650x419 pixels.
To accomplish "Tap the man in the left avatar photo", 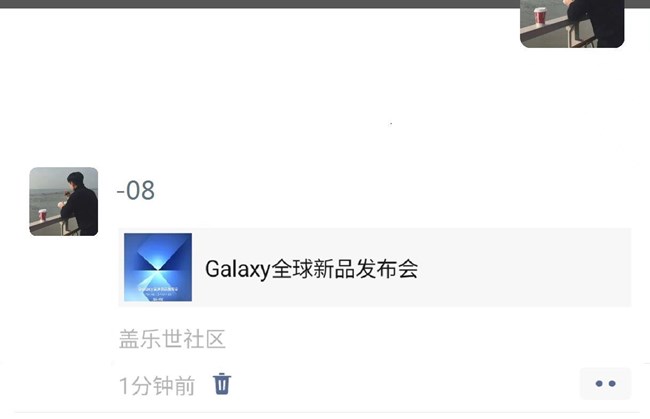I will [x=80, y=204].
